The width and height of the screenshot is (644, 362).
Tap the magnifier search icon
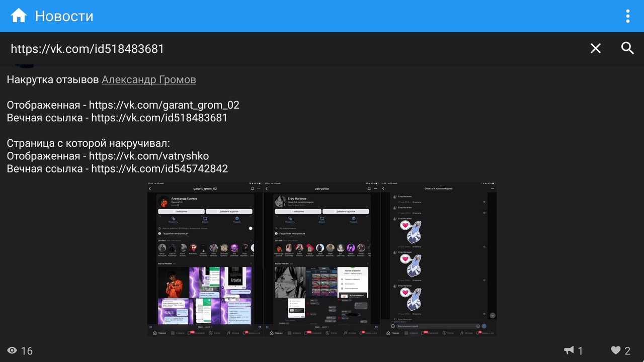point(627,48)
